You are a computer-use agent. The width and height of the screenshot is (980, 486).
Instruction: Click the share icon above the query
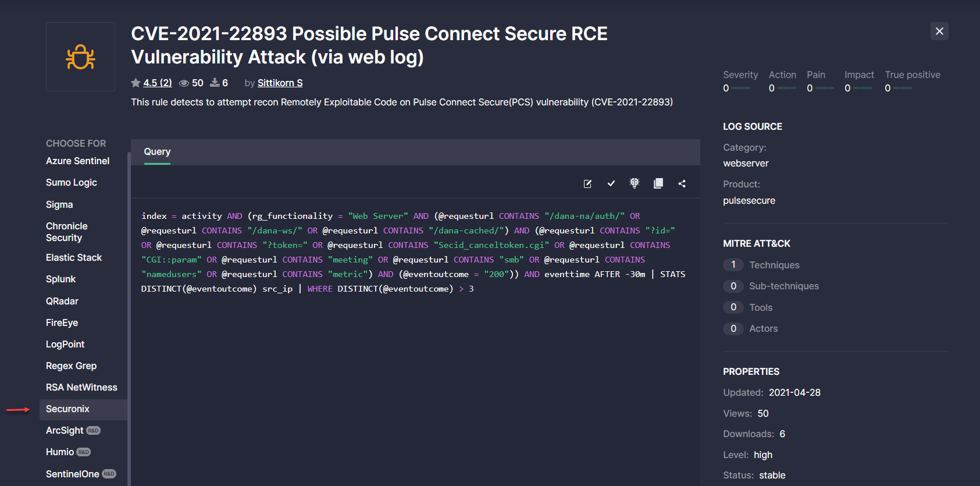click(x=682, y=184)
